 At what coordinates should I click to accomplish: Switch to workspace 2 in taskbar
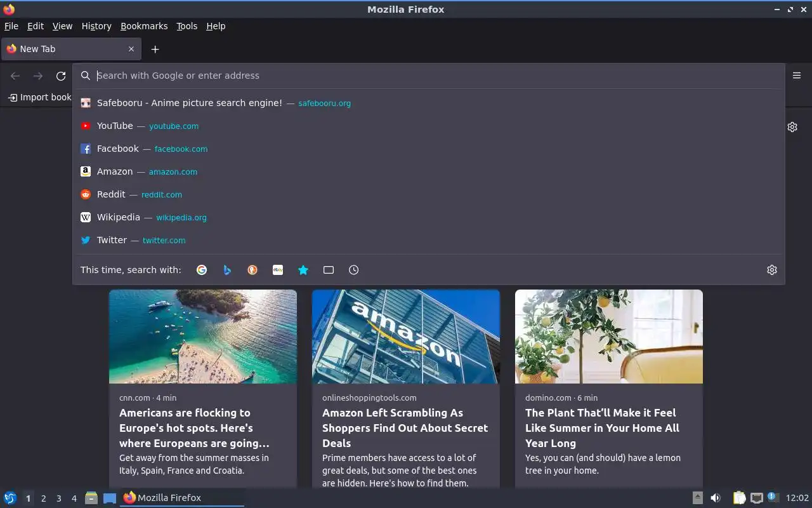coord(43,498)
